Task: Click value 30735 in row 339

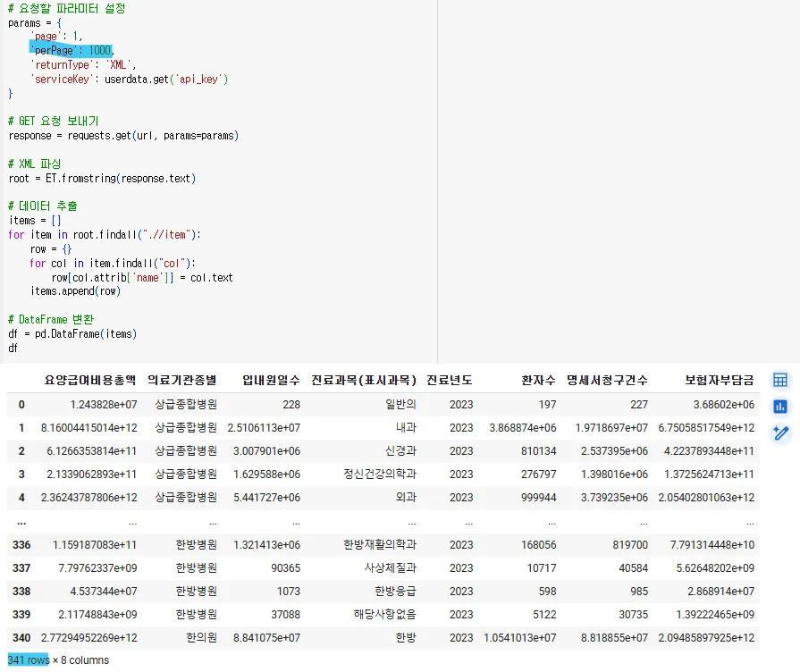Action: [633, 614]
